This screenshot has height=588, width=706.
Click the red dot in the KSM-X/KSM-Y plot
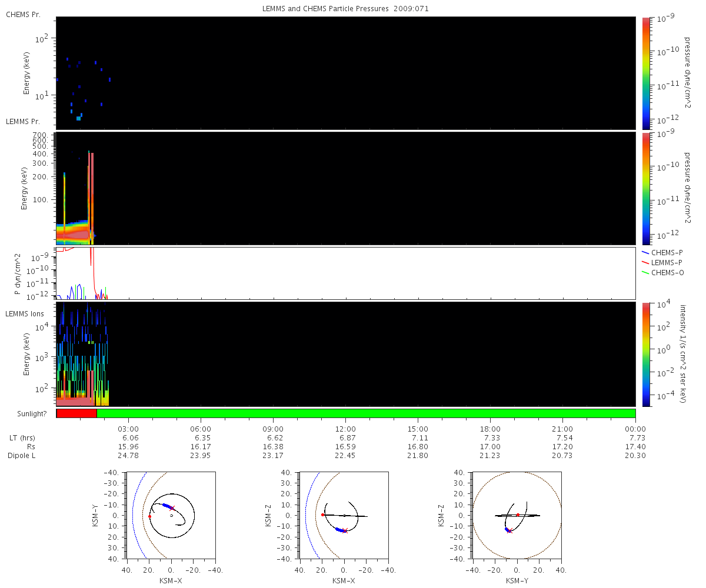(149, 516)
